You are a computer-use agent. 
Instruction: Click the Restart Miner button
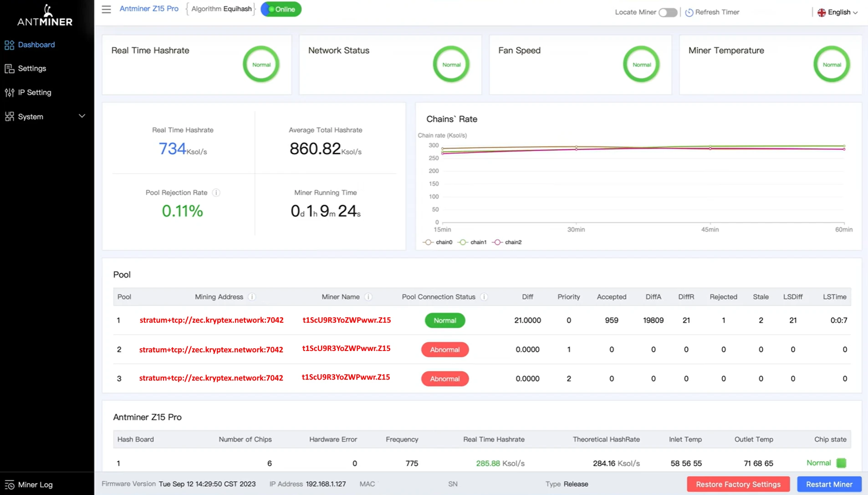pyautogui.click(x=829, y=484)
